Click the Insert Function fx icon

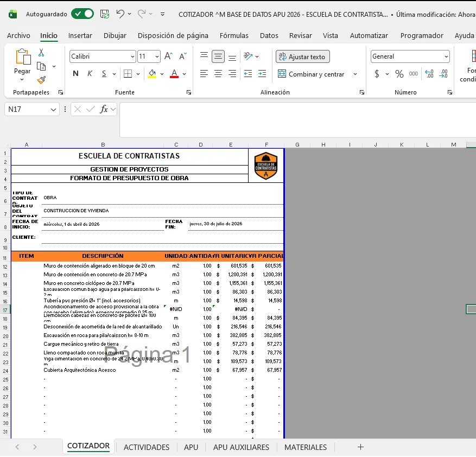pos(104,109)
